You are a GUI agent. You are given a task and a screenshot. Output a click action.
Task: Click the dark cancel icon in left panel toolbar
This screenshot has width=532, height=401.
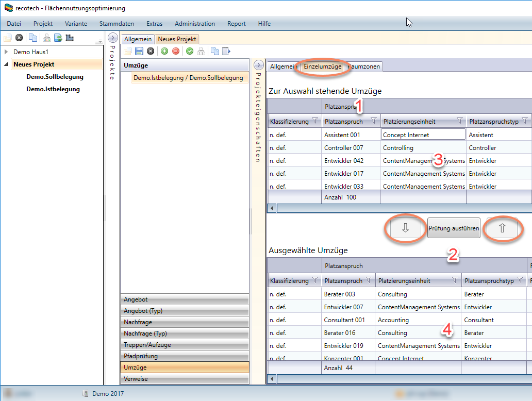[19, 38]
